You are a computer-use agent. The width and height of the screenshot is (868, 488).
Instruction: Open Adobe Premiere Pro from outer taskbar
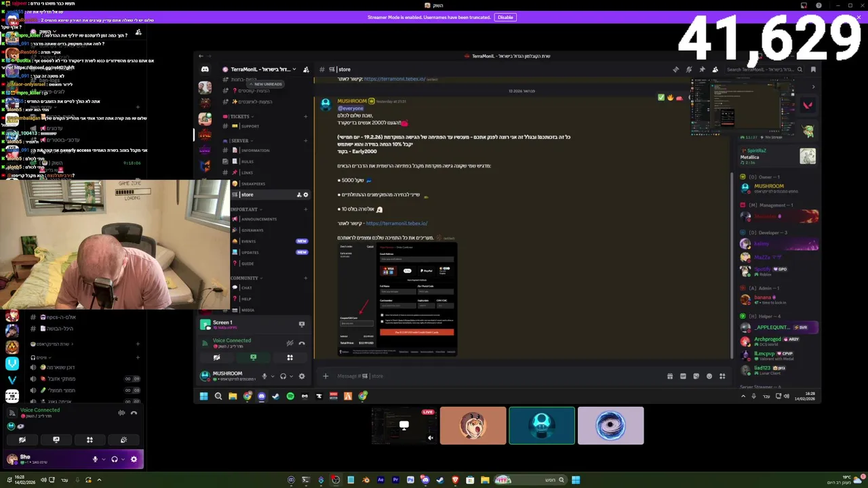395,480
